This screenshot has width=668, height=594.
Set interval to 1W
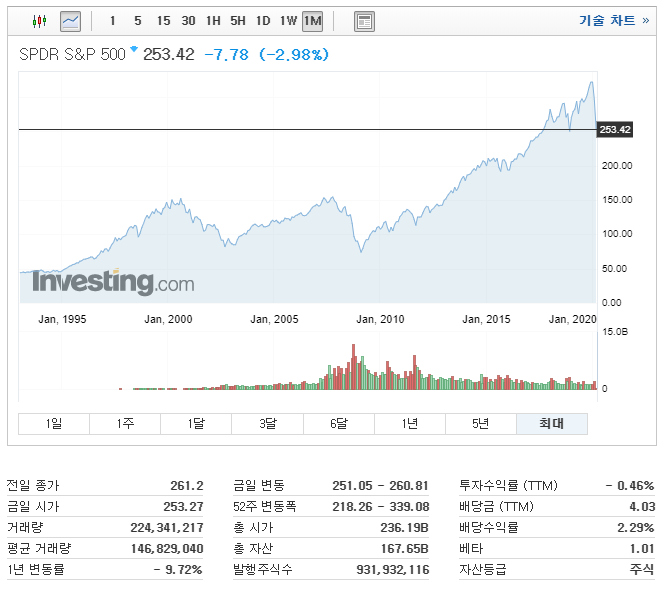tap(288, 20)
